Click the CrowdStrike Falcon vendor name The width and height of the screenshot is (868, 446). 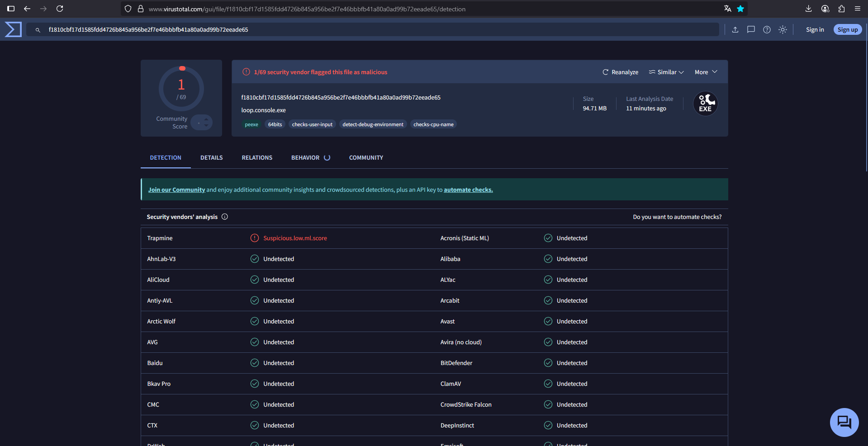466,404
